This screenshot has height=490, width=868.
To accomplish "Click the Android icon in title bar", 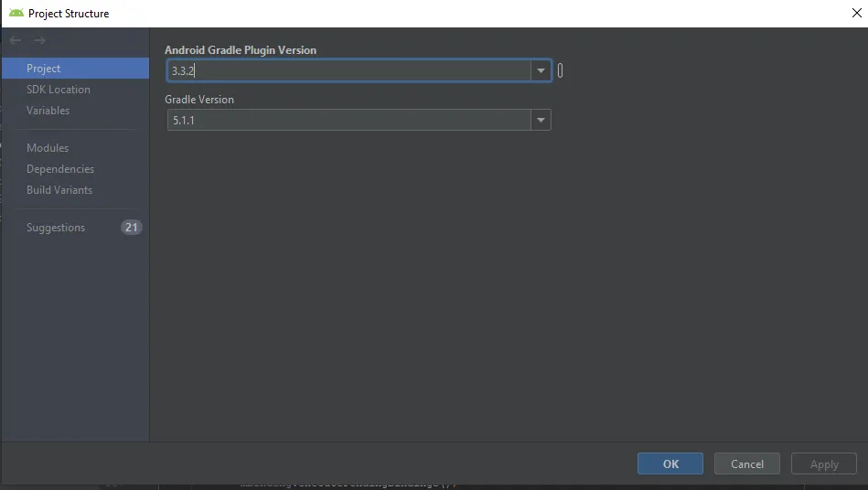I will 16,13.
